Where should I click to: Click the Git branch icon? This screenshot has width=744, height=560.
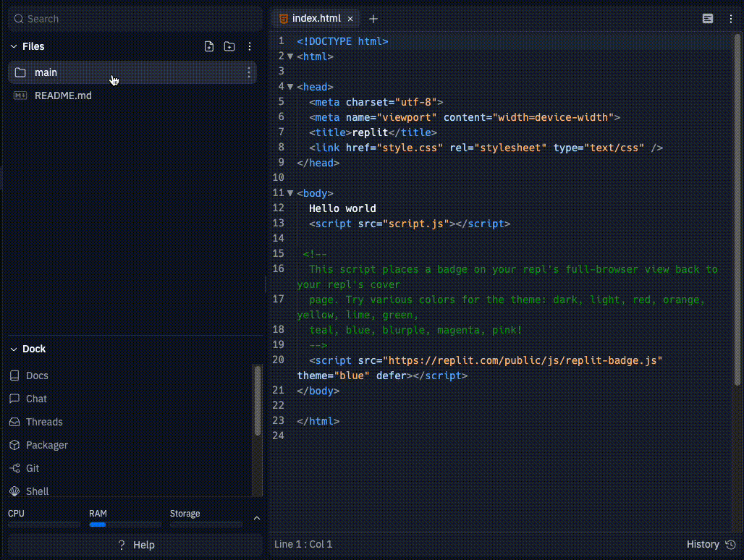pyautogui.click(x=14, y=468)
